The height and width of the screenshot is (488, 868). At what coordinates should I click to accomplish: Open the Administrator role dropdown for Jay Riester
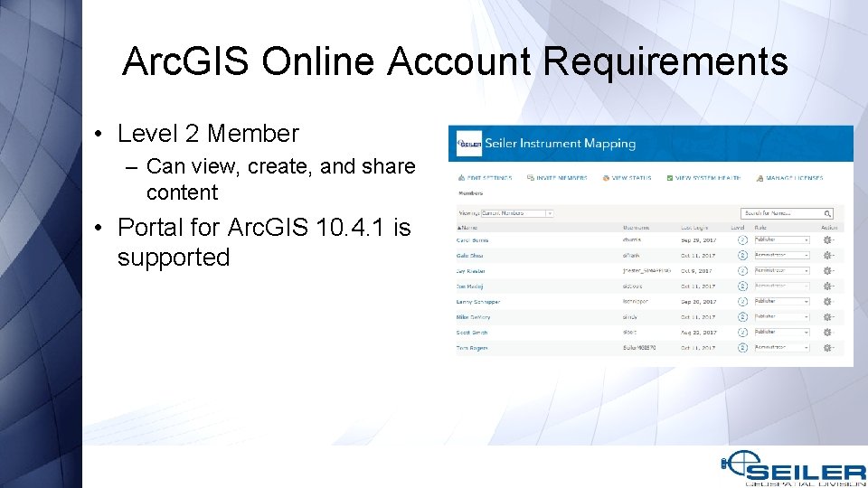click(781, 271)
